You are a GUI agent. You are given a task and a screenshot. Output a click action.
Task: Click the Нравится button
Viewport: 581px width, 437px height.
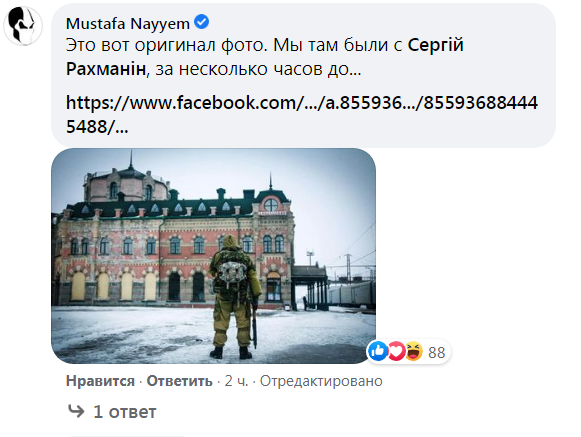[100, 381]
